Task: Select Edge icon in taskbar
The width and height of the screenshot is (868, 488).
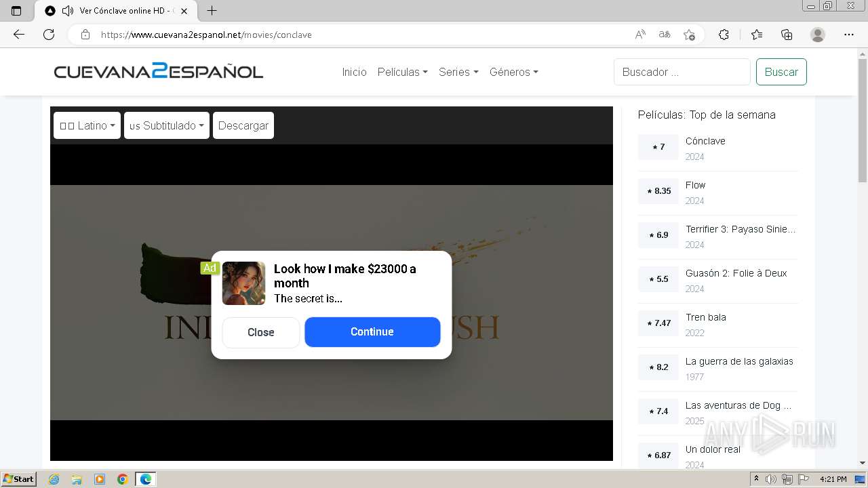Action: click(146, 479)
